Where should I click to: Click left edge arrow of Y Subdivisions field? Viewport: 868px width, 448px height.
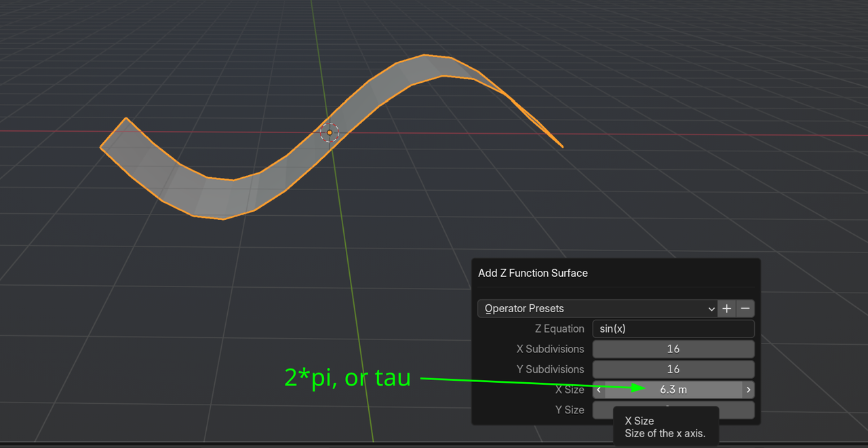(x=599, y=369)
